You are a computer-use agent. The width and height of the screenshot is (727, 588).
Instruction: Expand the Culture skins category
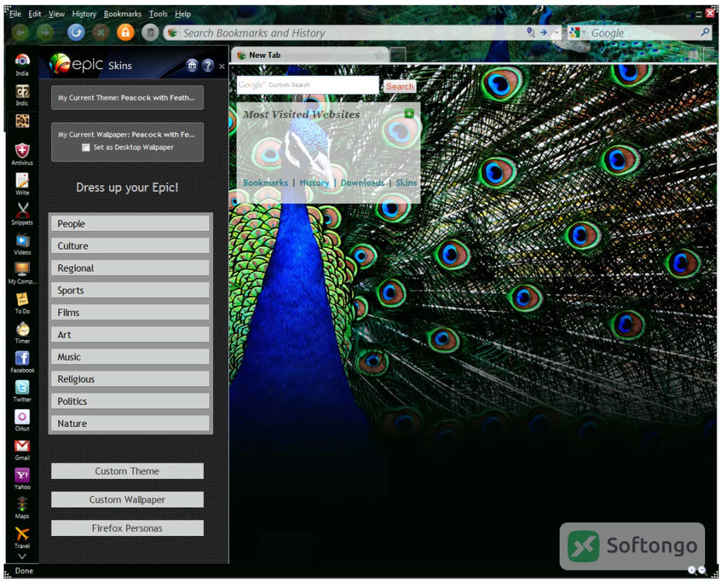[x=130, y=246]
